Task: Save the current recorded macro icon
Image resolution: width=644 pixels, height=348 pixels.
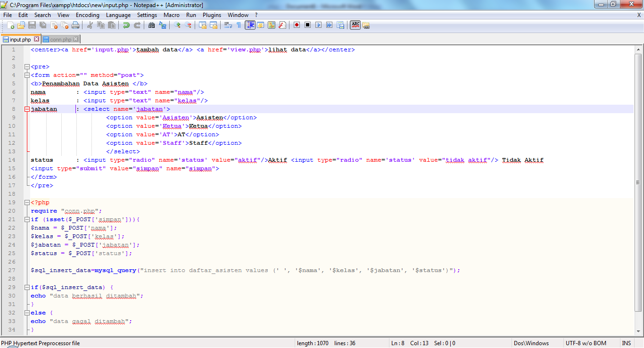Action: [340, 25]
